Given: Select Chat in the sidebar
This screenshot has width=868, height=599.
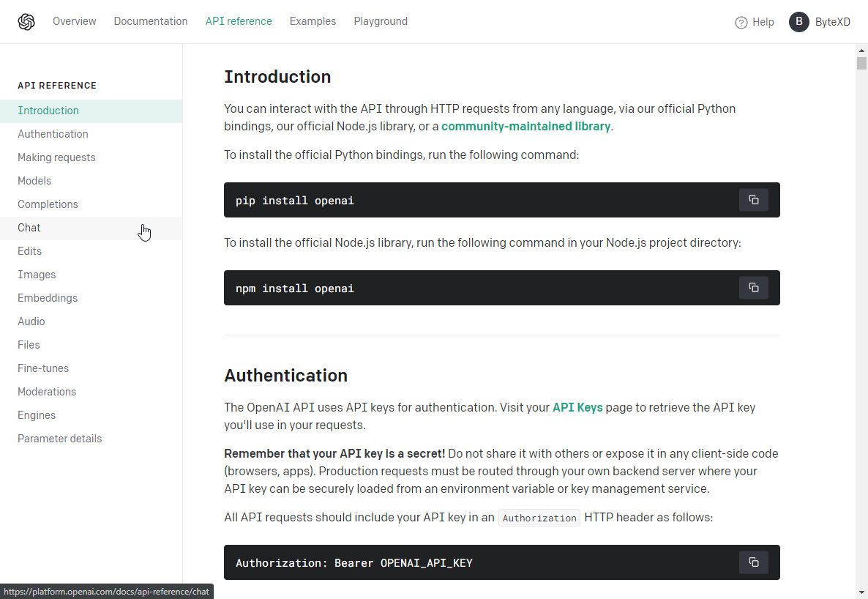Looking at the screenshot, I should tap(29, 228).
